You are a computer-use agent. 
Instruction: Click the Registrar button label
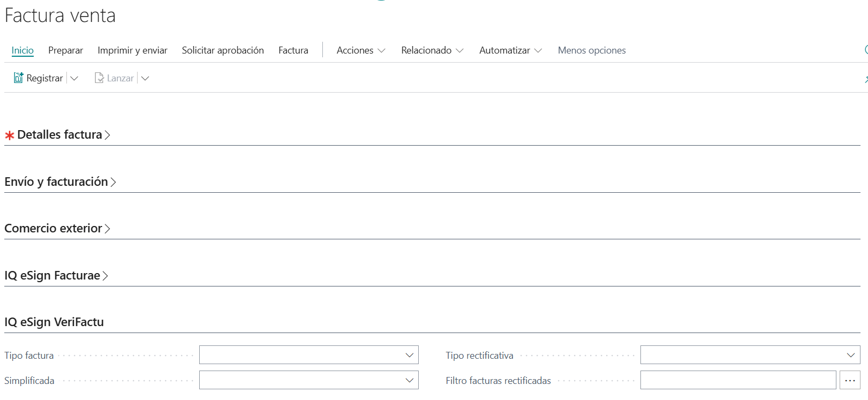tap(44, 78)
